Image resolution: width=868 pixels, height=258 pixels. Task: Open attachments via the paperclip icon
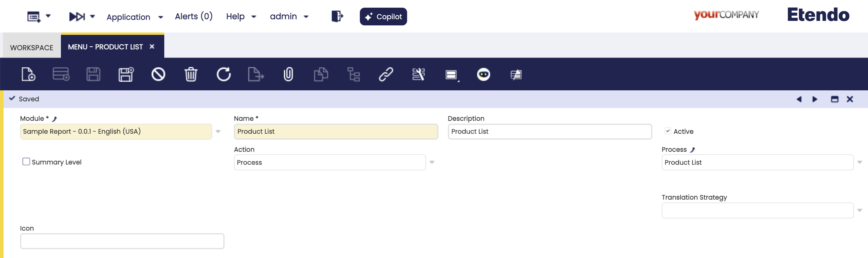point(288,74)
